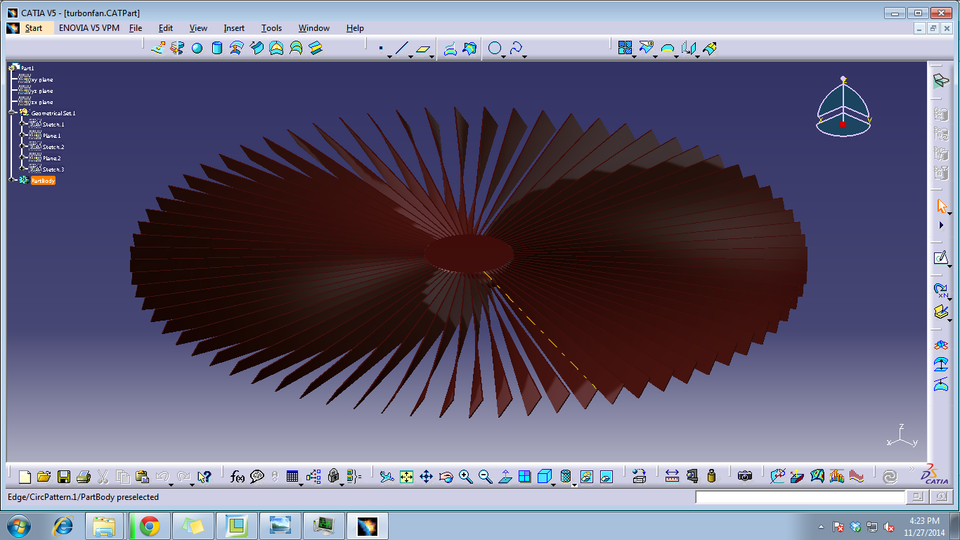Select the Sphere surface tool
960x540 pixels.
pos(197,48)
